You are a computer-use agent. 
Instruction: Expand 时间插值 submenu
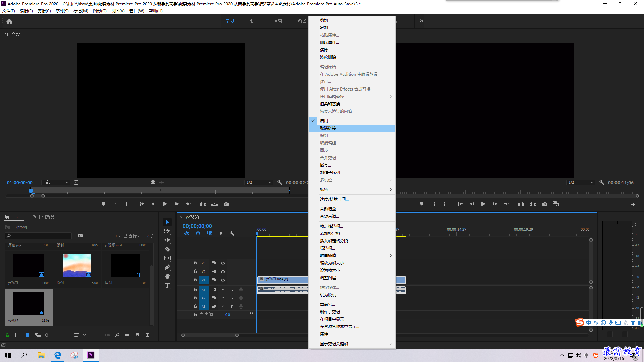[352, 256]
